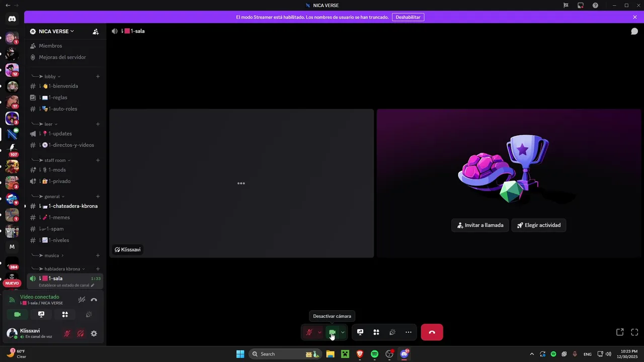Share your screen from bottom call bar
The width and height of the screenshot is (644, 362).
360,332
